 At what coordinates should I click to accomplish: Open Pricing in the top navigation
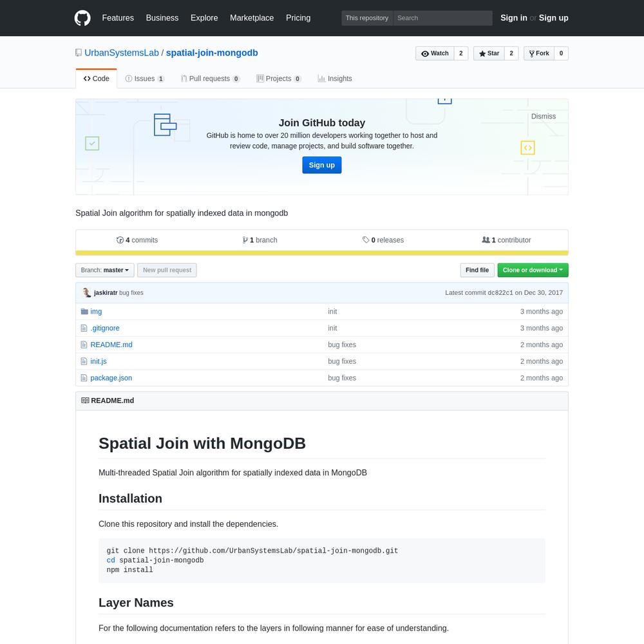pyautogui.click(x=298, y=18)
